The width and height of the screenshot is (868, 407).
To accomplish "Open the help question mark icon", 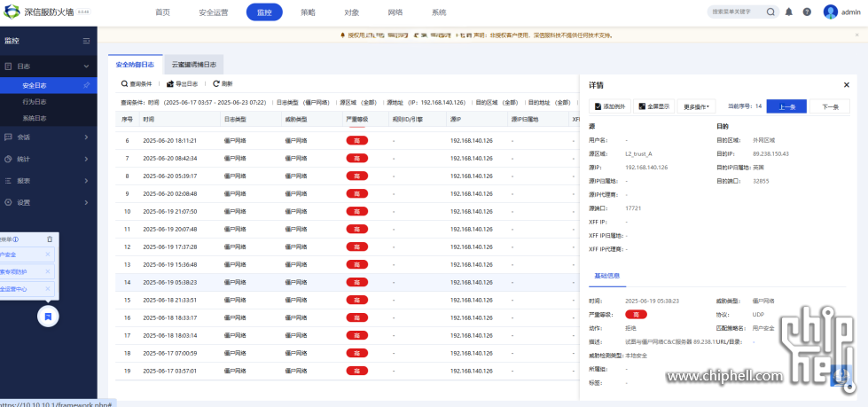I will 807,12.
